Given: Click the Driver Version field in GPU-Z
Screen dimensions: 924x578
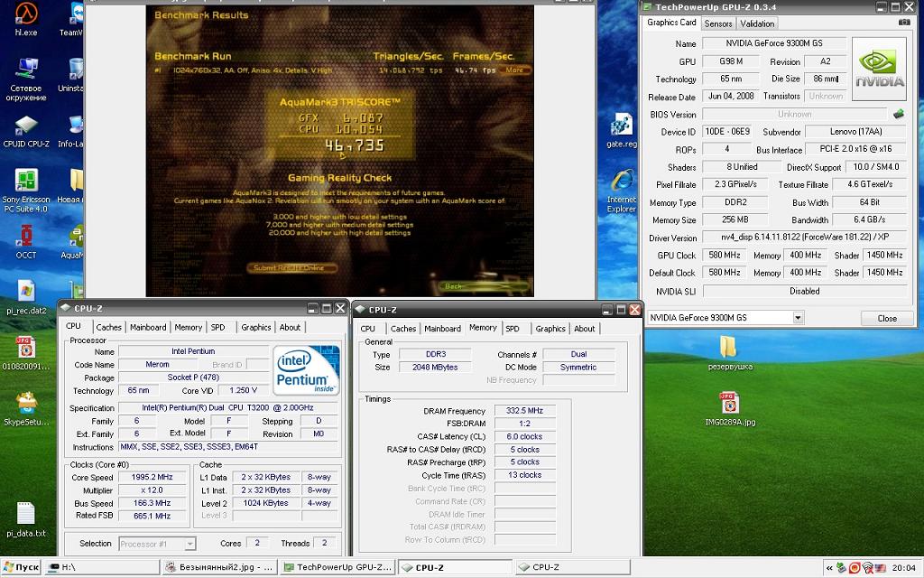Looking at the screenshot, I should pos(804,238).
